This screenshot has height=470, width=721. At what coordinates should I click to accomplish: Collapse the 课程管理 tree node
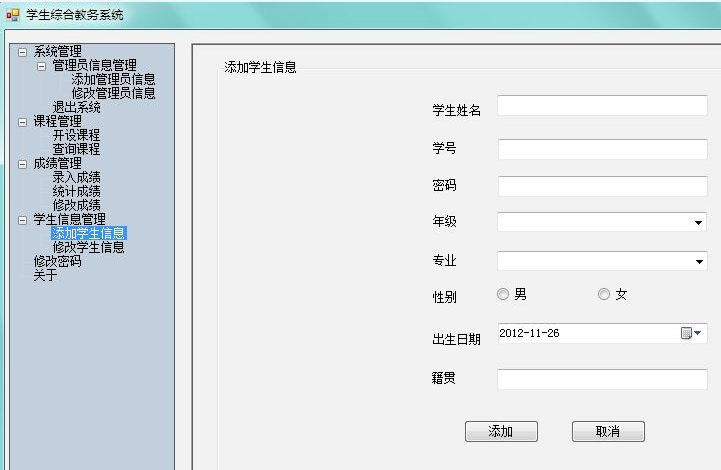click(x=22, y=122)
